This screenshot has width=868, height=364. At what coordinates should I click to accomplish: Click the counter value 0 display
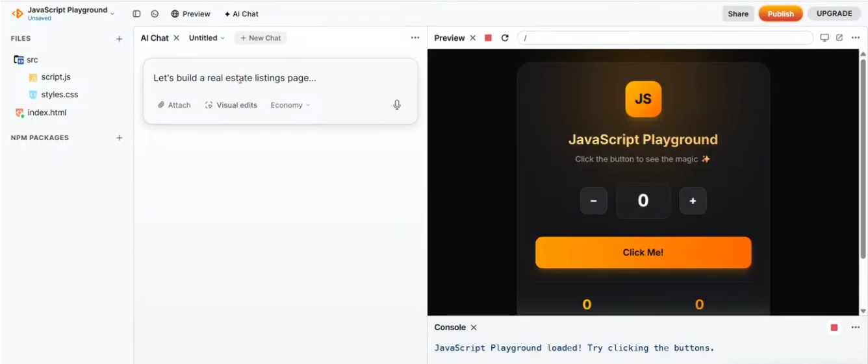[643, 200]
